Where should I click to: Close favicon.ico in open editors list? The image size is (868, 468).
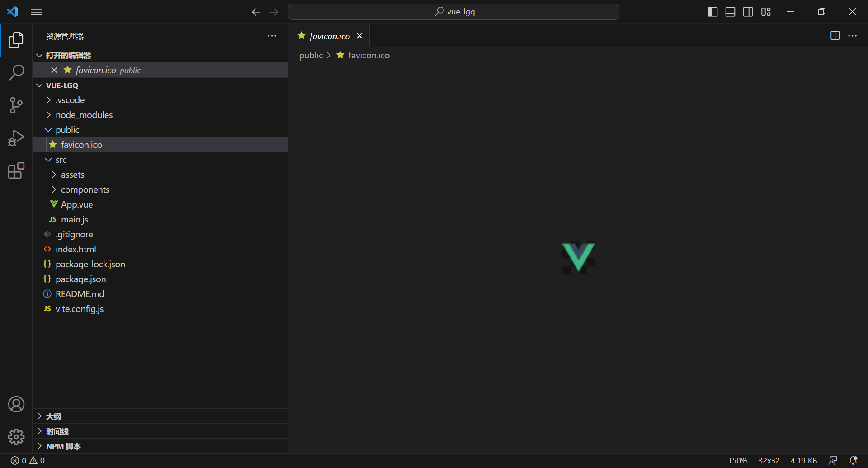[54, 70]
